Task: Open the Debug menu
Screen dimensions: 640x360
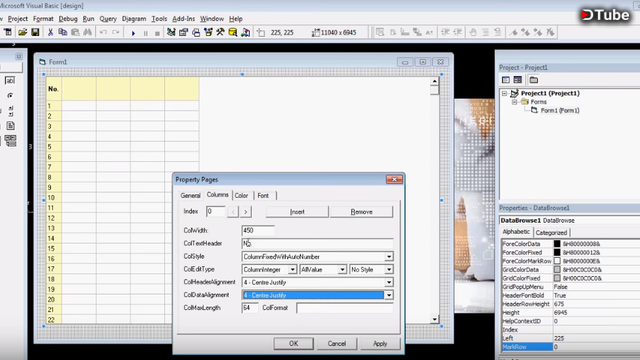Action: click(68, 19)
